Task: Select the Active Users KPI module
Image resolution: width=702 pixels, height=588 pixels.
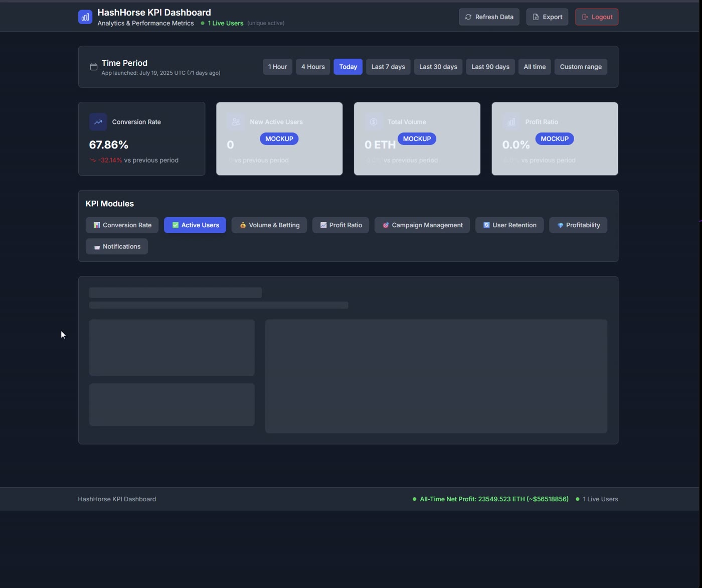Action: 195,225
